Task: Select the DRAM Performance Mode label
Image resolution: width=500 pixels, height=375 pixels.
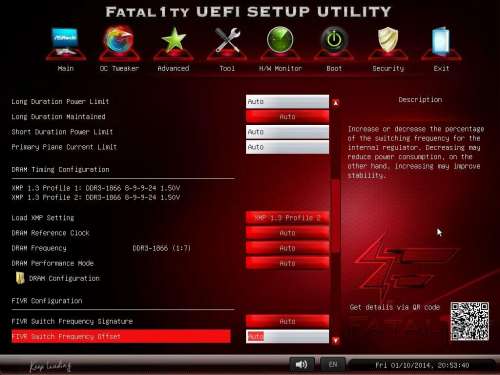Action: pos(52,263)
